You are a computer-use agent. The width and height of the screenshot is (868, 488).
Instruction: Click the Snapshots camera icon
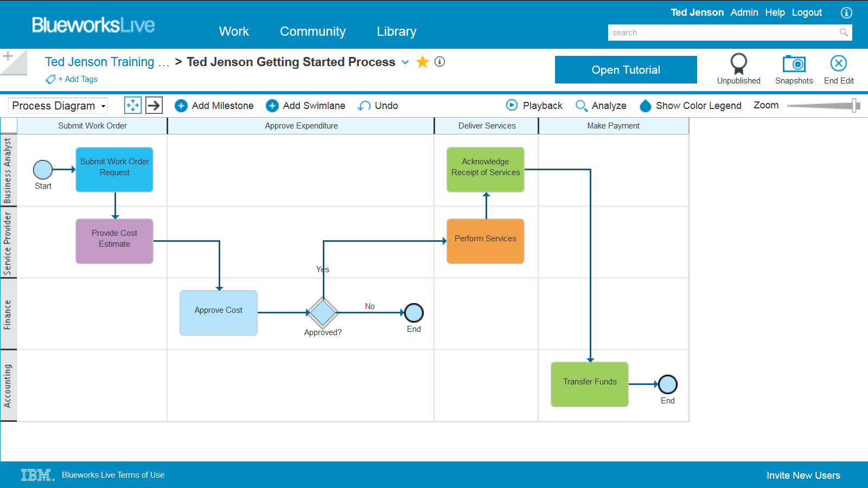click(x=794, y=65)
